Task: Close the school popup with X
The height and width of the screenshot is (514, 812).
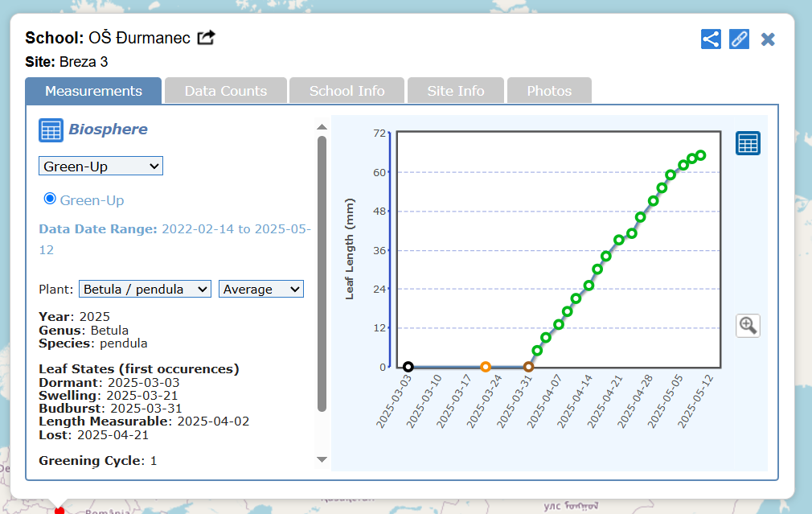Action: (x=768, y=39)
